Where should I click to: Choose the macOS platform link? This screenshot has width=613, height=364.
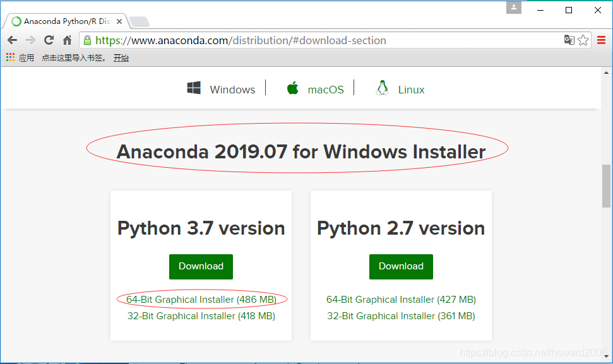326,90
